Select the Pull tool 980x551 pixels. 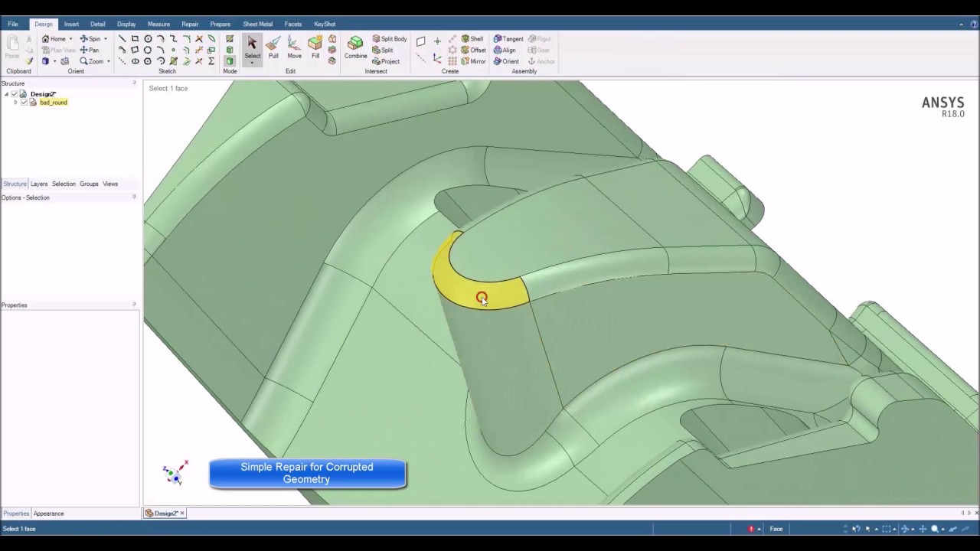pos(273,47)
